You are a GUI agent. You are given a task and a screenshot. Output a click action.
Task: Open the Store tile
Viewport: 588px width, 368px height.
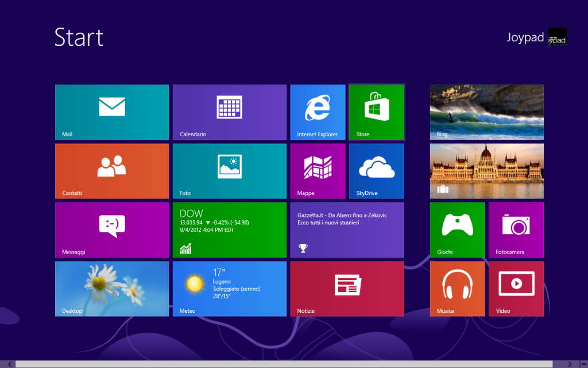click(x=377, y=112)
